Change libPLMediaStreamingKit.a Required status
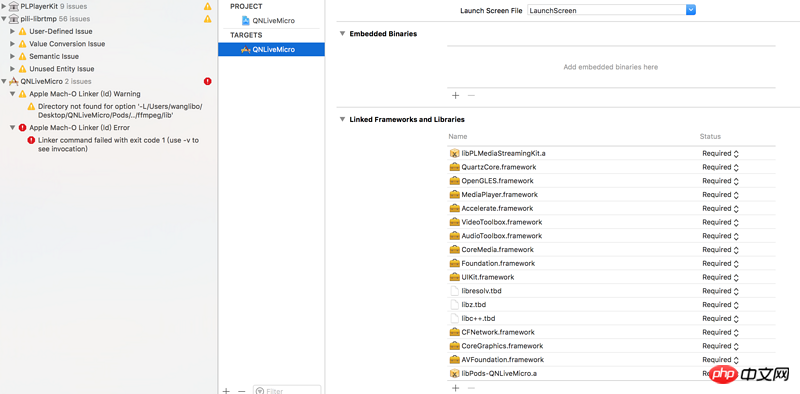Image resolution: width=800 pixels, height=394 pixels. tap(720, 153)
